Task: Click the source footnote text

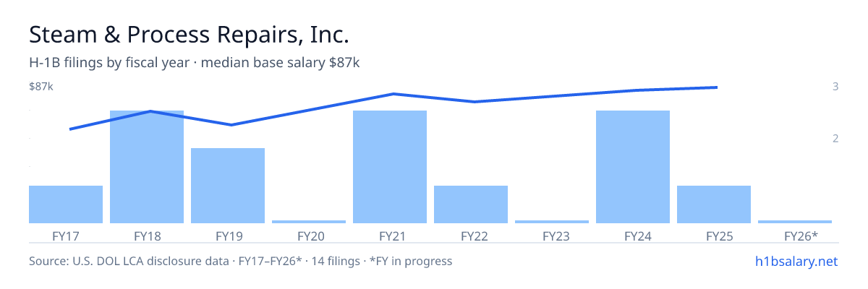Action: [x=240, y=261]
